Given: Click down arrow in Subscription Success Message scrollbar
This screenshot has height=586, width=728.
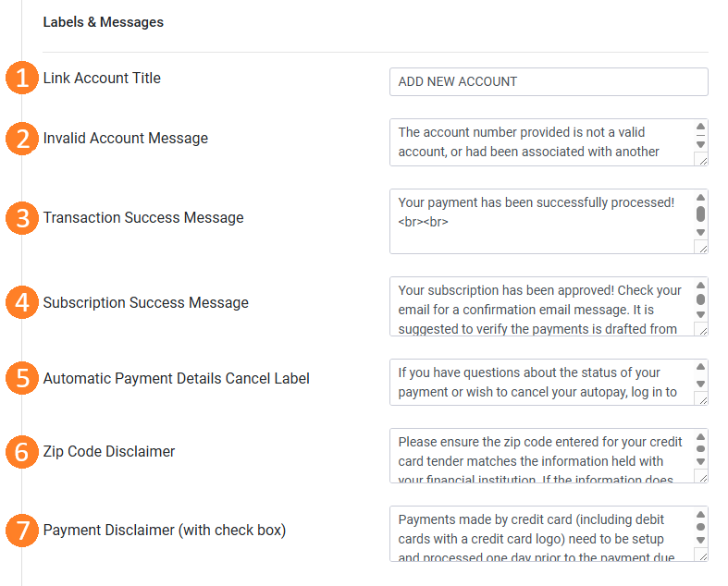Looking at the screenshot, I should pyautogui.click(x=700, y=314).
